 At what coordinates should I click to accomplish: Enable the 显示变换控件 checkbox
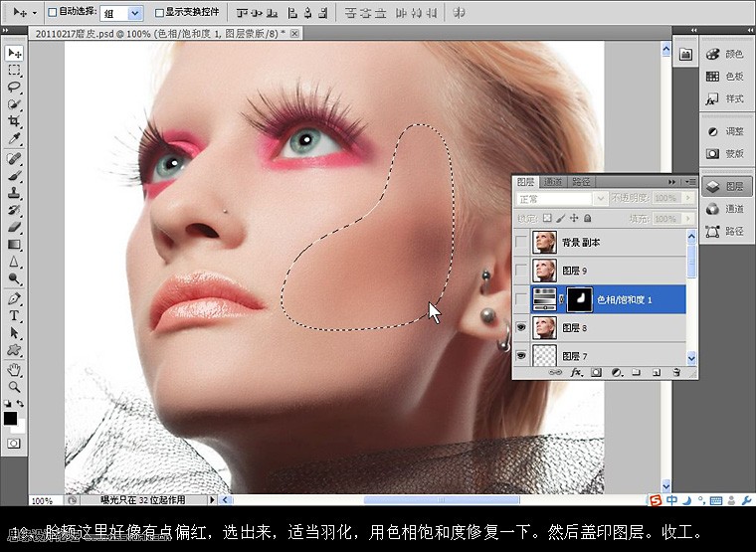point(159,13)
